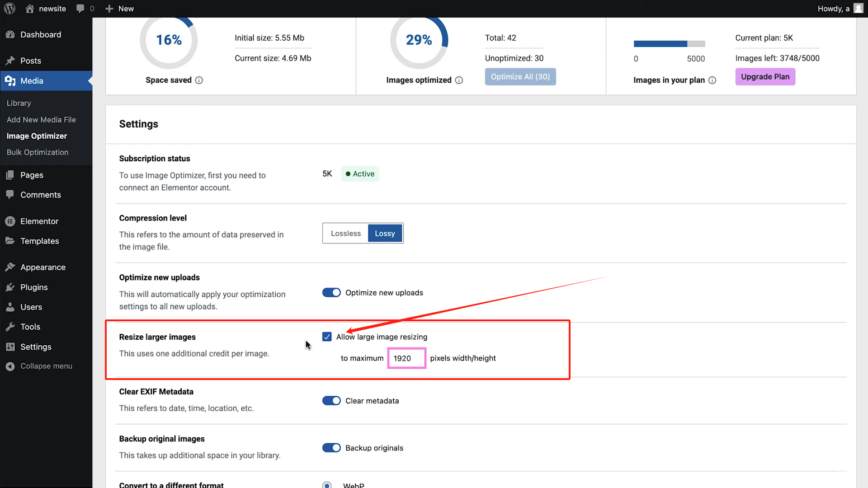Click the WordPress logo in top bar

[x=9, y=8]
